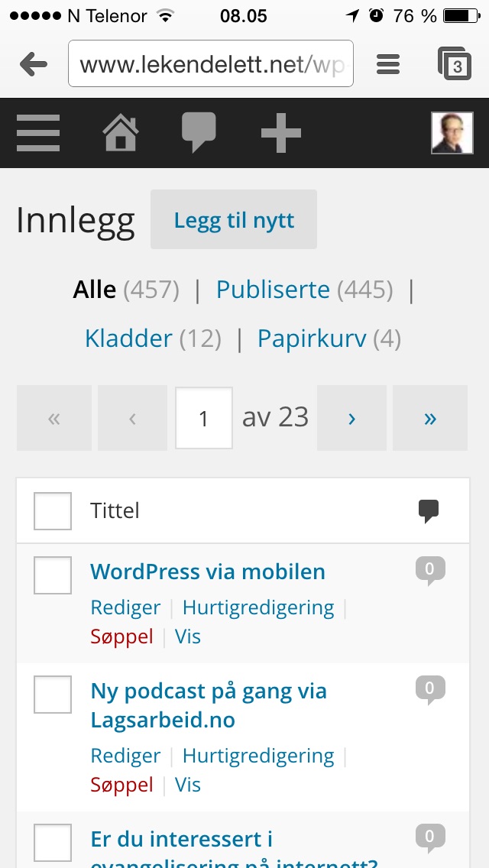Check the box for WordPress via mobilen post

pyautogui.click(x=53, y=575)
